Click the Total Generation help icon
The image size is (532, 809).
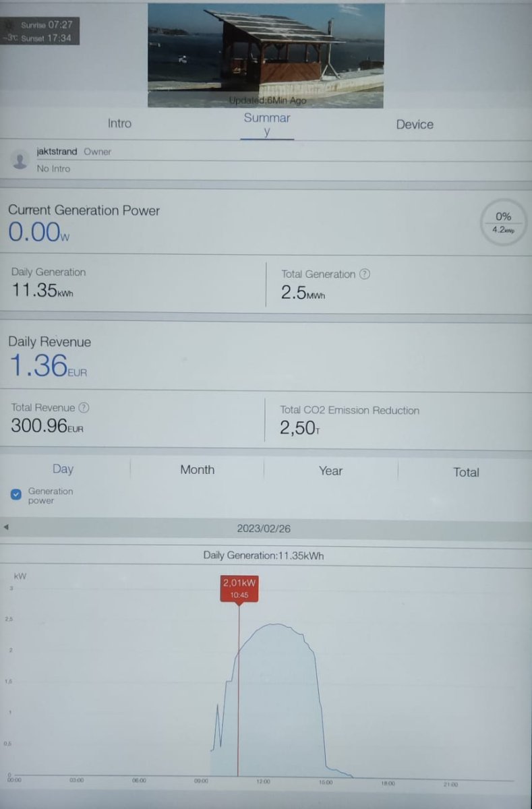click(x=365, y=274)
